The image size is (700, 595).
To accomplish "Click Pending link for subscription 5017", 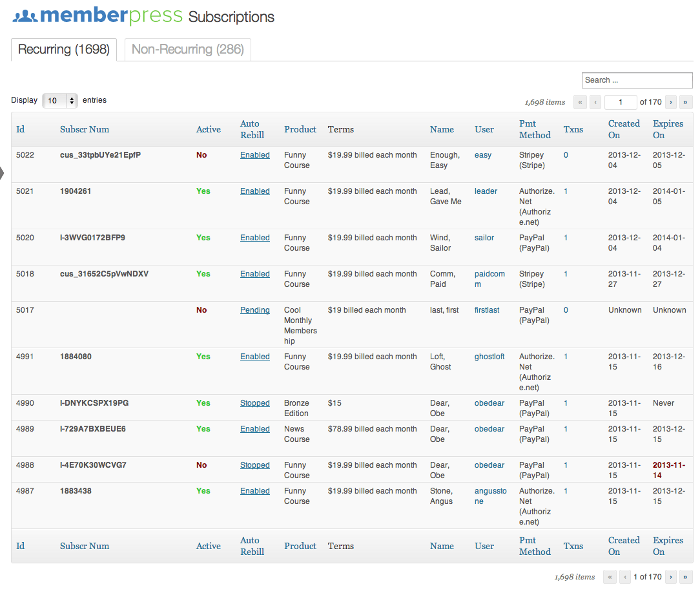I will click(255, 310).
